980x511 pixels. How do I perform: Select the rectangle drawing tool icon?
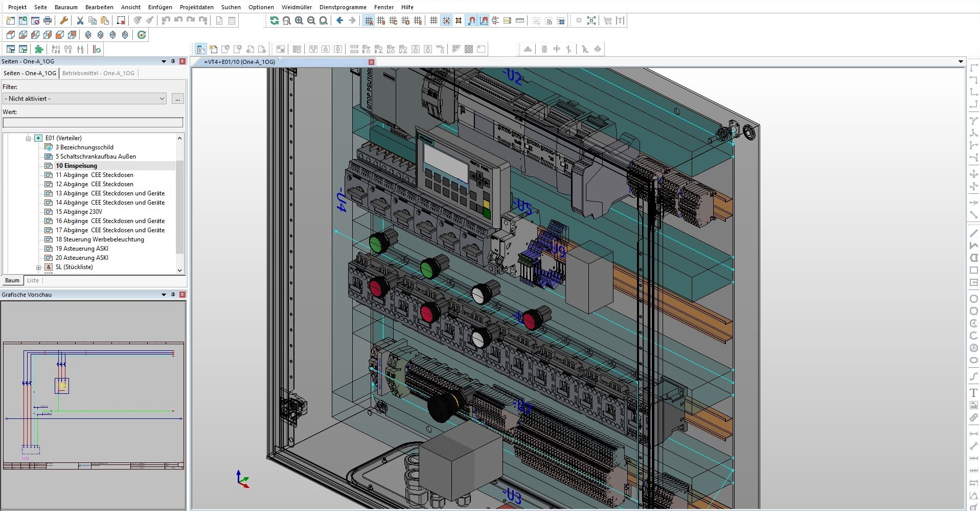[973, 270]
